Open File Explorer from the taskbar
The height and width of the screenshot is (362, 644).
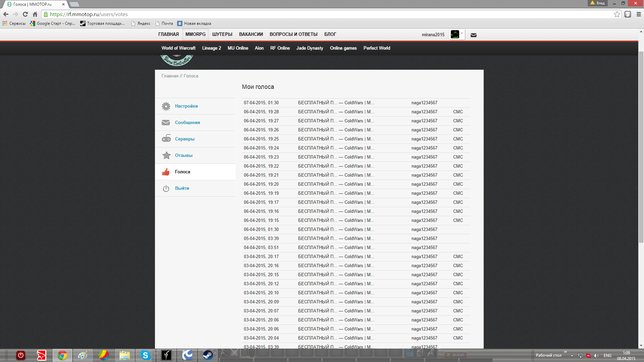coord(124,355)
